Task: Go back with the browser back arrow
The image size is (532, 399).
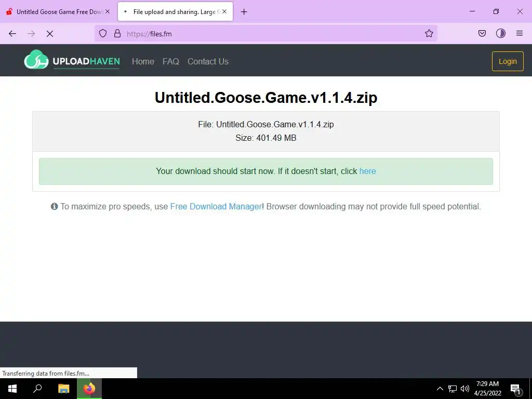Action: click(12, 34)
